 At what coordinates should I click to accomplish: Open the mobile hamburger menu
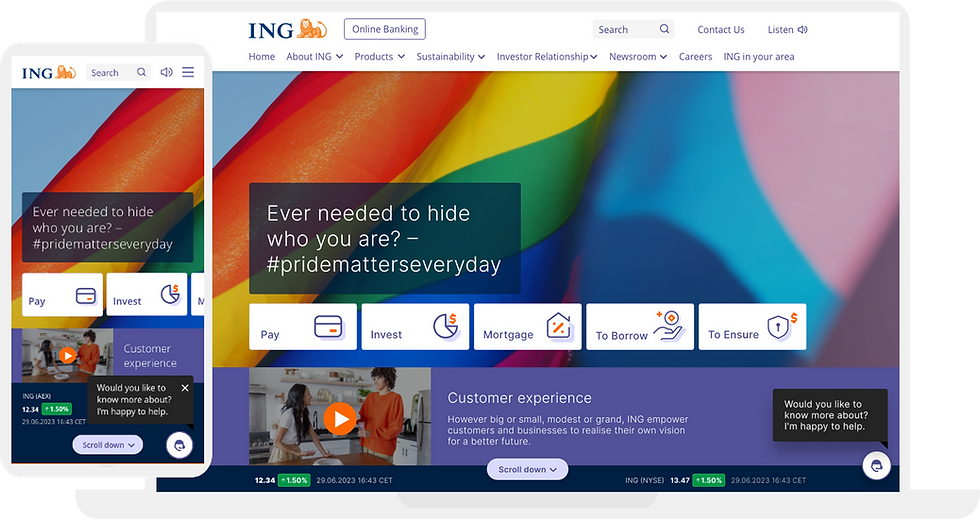pos(188,72)
